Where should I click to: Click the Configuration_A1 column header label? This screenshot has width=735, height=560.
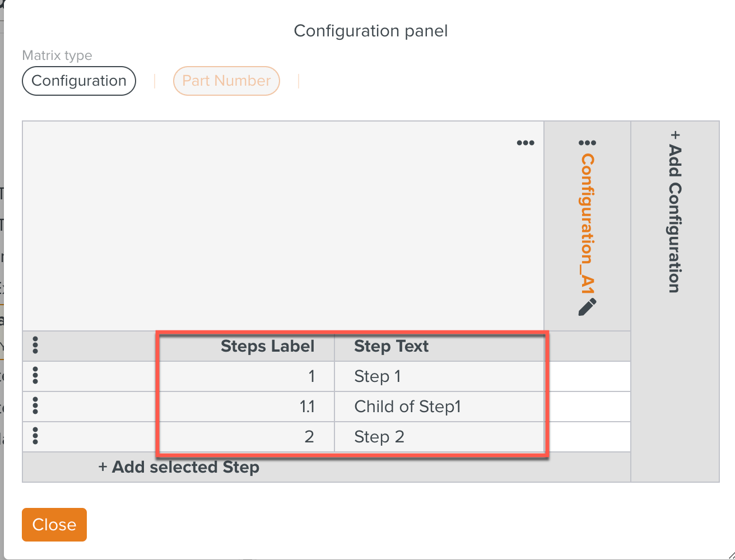click(x=587, y=223)
